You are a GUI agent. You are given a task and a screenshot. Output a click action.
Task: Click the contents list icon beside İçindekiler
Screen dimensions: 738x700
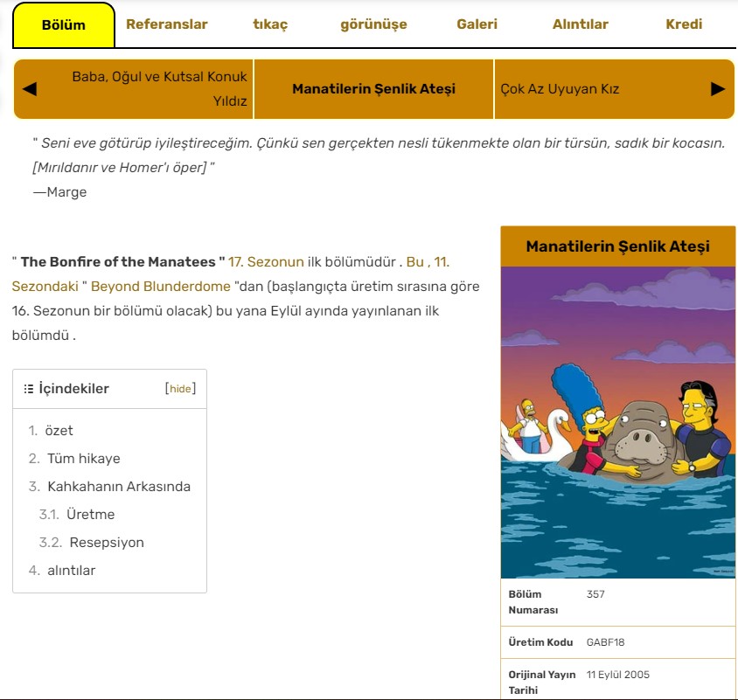tap(29, 389)
